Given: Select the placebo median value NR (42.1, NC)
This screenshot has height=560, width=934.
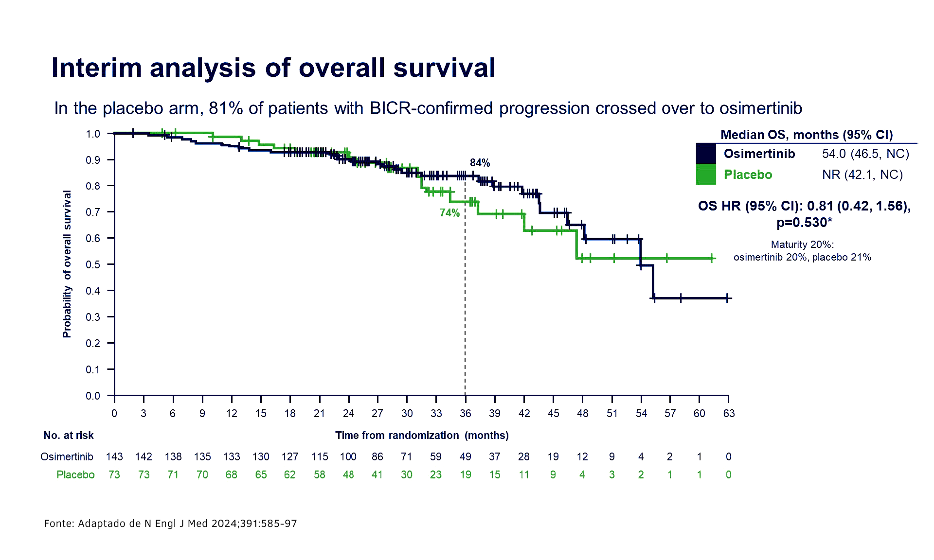Looking at the screenshot, I should (862, 175).
